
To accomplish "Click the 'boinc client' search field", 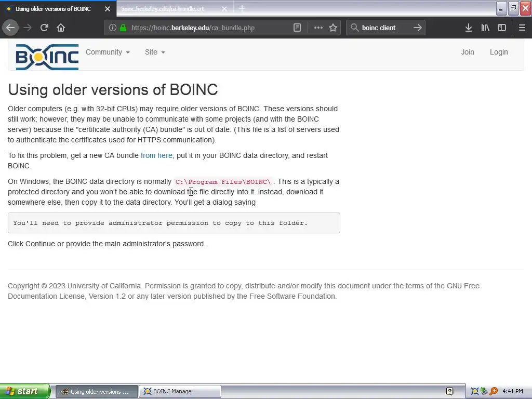I will tap(386, 28).
